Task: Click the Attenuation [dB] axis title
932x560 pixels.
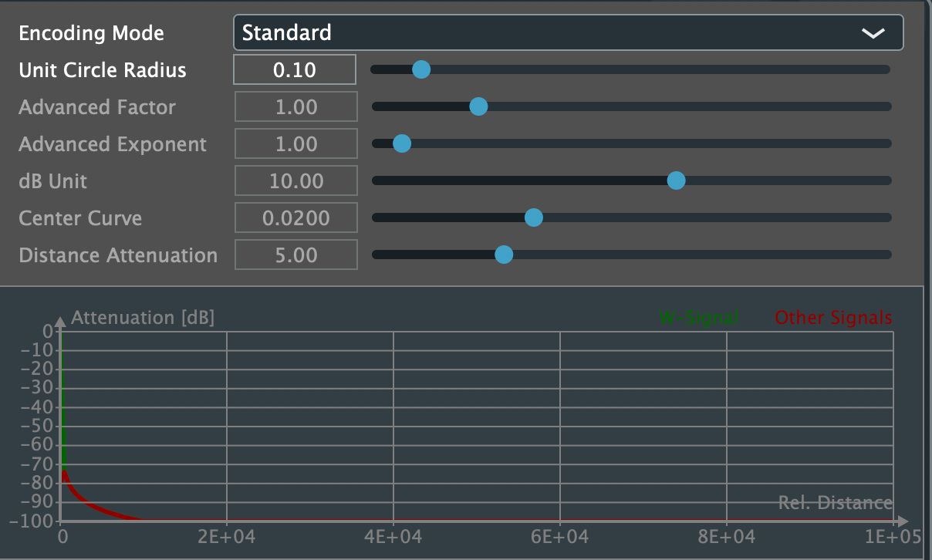Action: pyautogui.click(x=143, y=317)
